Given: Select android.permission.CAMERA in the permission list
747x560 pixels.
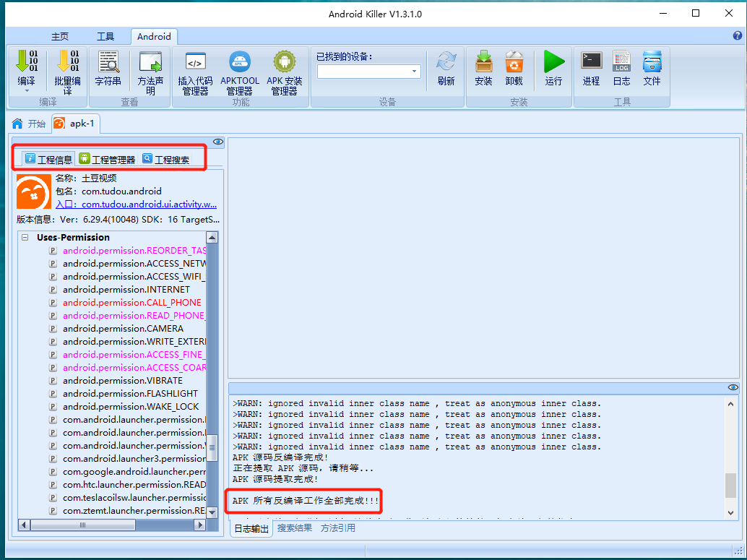Looking at the screenshot, I should click(123, 328).
